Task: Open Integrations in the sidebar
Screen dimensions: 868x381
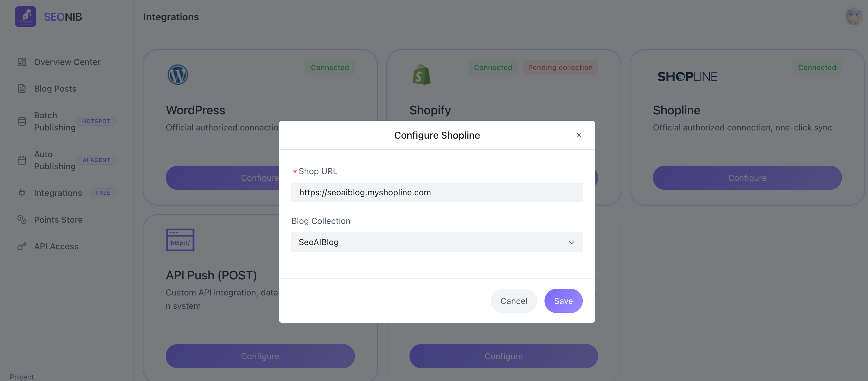Action: (x=58, y=193)
